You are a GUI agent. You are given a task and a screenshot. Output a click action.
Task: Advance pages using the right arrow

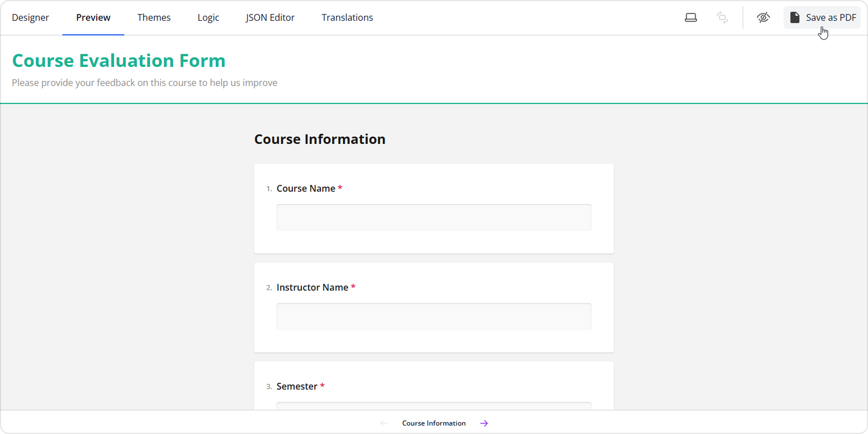point(484,423)
